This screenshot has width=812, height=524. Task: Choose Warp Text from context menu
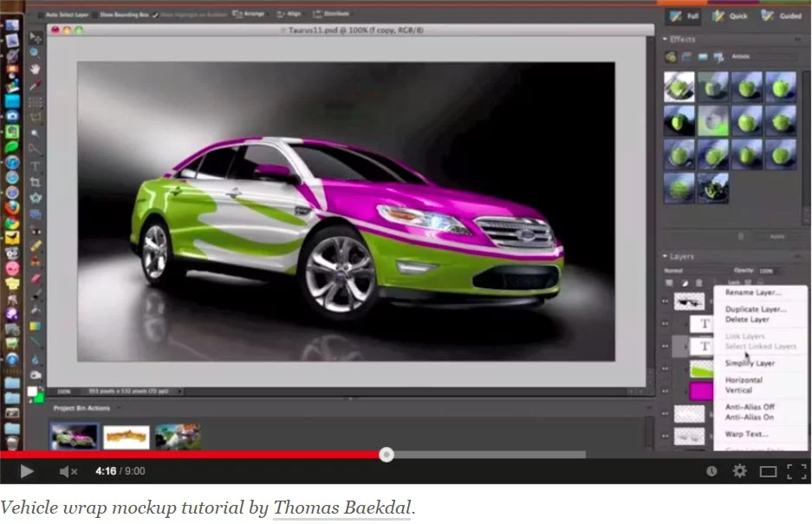click(746, 434)
